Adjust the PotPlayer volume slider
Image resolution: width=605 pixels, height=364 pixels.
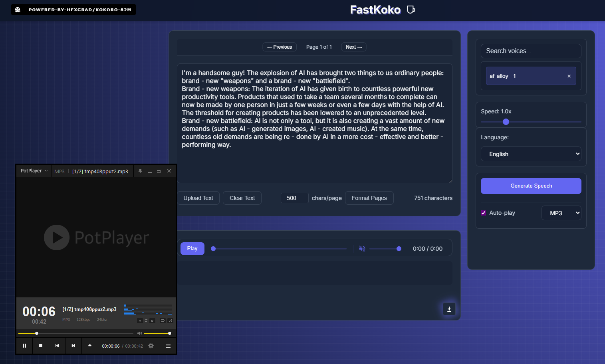point(157,333)
